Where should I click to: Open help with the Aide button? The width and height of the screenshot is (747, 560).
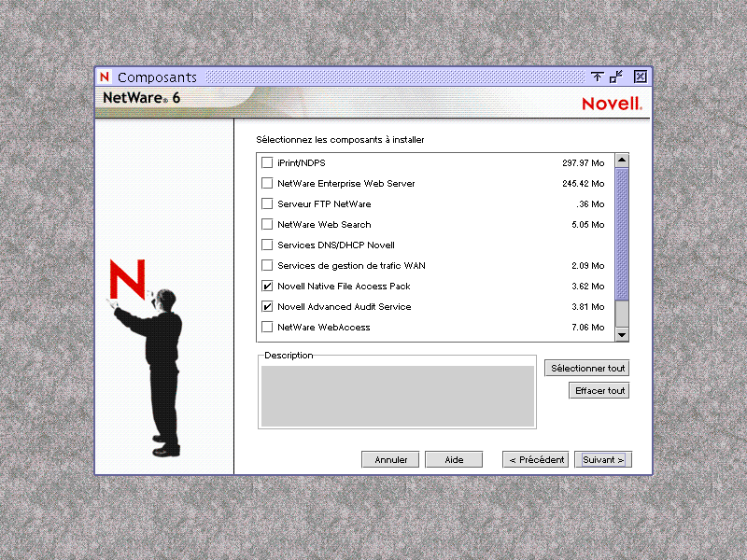pyautogui.click(x=454, y=459)
